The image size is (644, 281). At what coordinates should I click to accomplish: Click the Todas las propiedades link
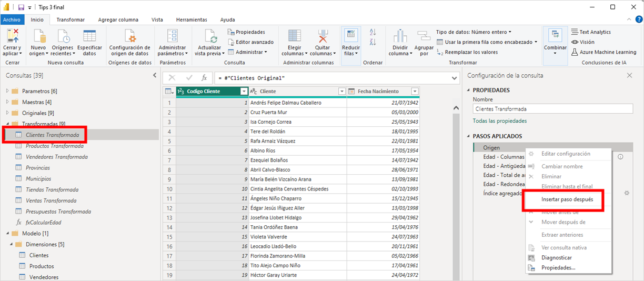[499, 121]
